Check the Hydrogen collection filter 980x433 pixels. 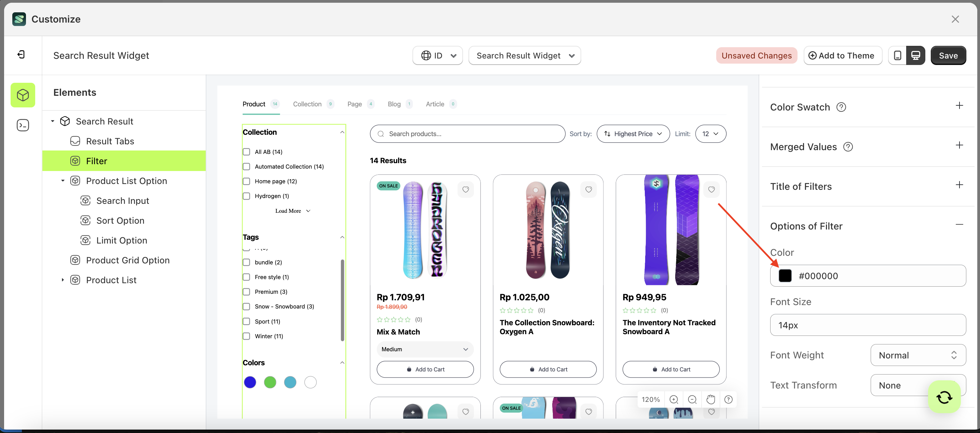[x=246, y=196]
